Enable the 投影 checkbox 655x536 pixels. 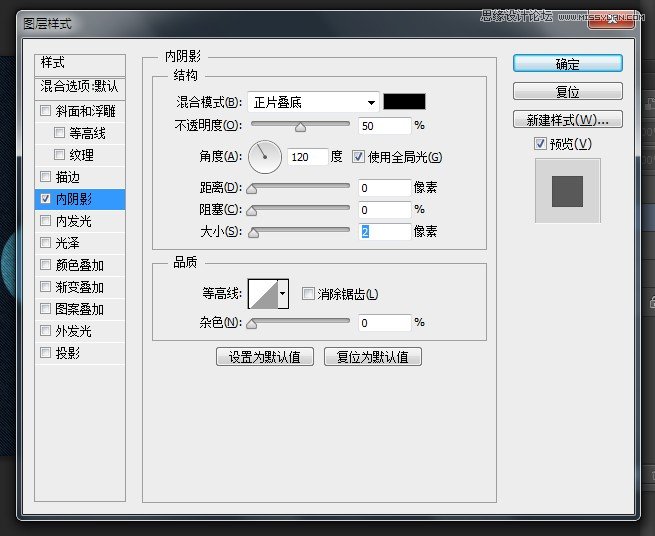[45, 353]
